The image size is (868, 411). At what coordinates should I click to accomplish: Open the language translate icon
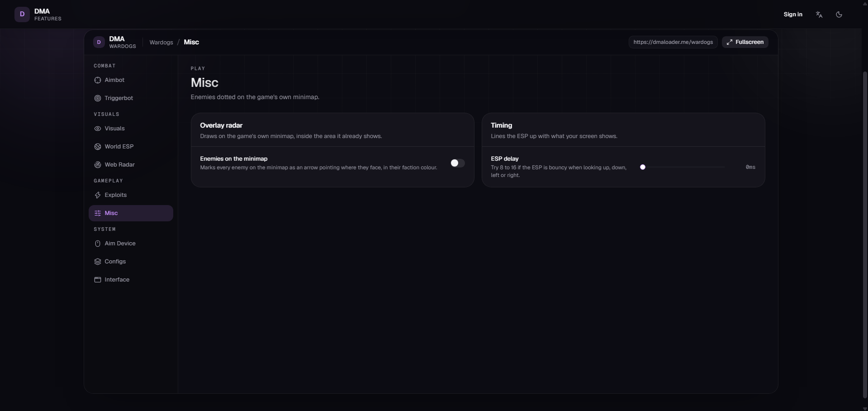point(819,14)
